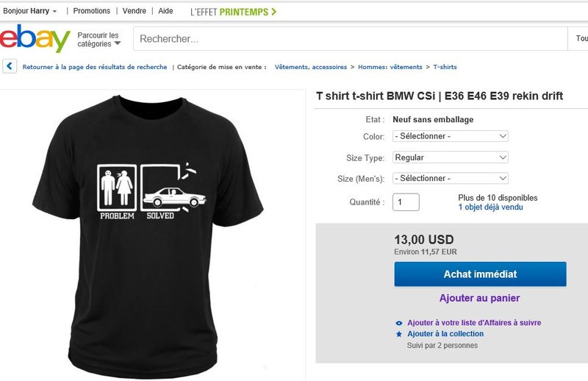Screen dimensions: 588x381
Task: Open the Aide menu item
Action: coord(165,11)
